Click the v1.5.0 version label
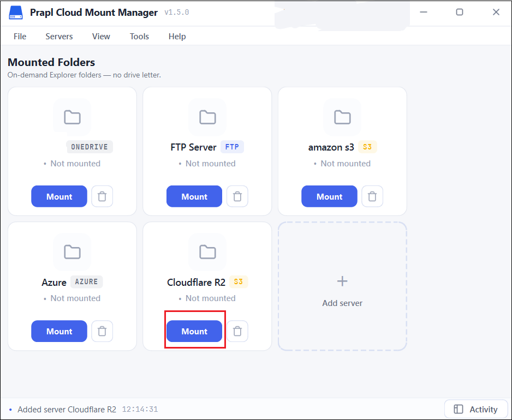Image resolution: width=512 pixels, height=420 pixels. (x=177, y=13)
